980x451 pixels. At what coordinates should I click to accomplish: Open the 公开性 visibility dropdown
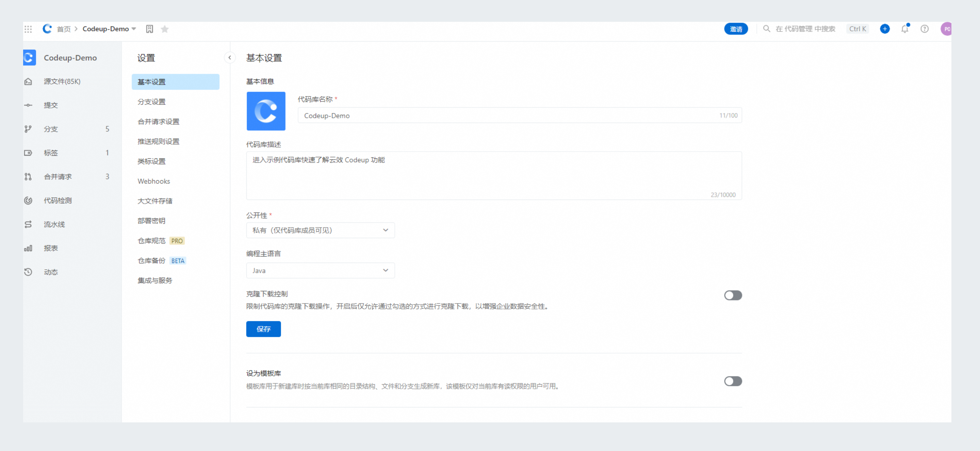[320, 230]
